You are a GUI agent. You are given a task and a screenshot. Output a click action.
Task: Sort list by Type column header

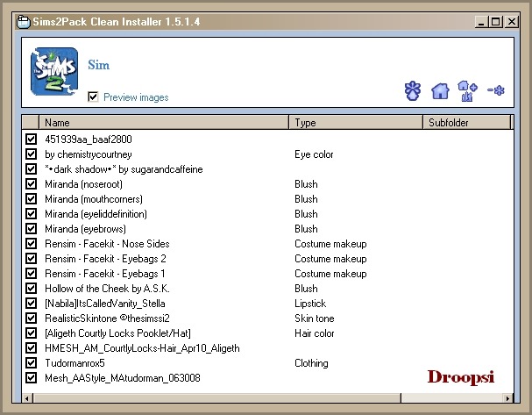(356, 122)
